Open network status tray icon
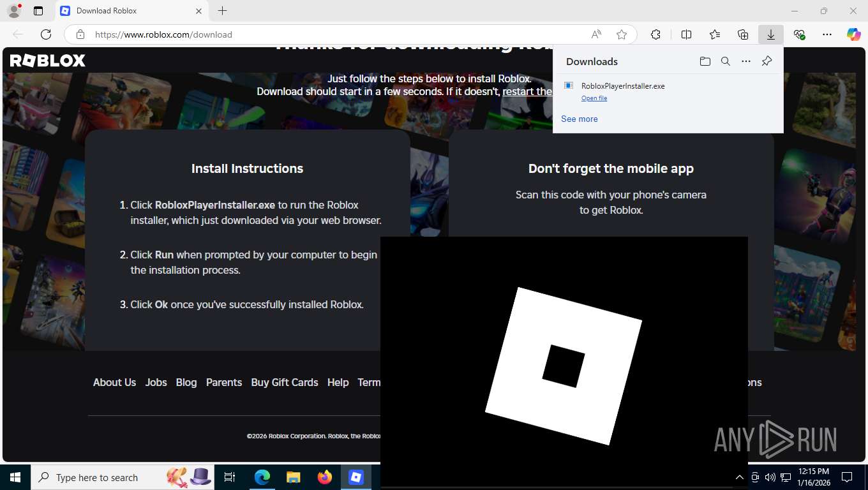 click(x=786, y=477)
